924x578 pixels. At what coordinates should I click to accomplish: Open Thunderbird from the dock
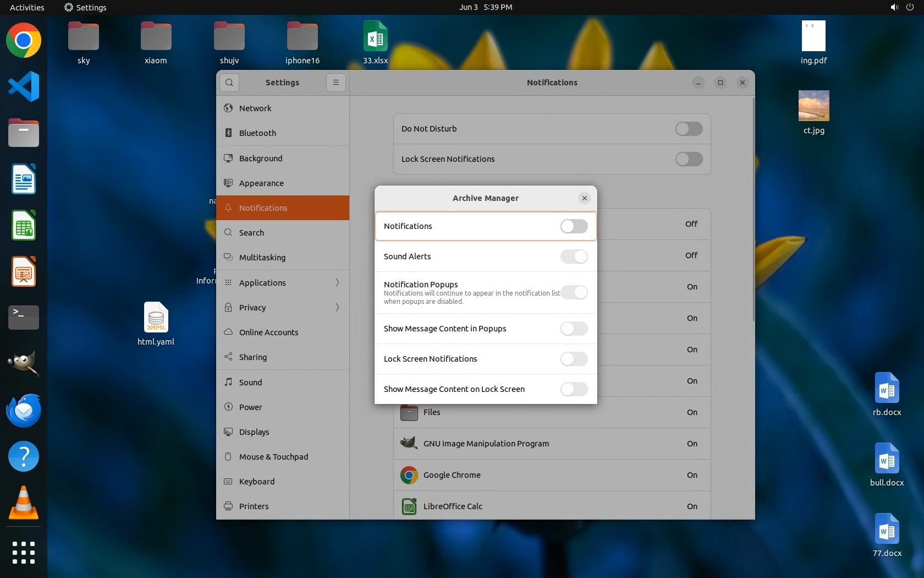[24, 411]
